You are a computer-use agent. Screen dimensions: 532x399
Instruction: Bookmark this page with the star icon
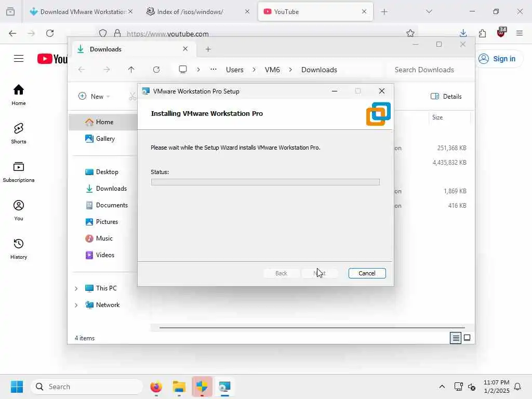(x=410, y=33)
